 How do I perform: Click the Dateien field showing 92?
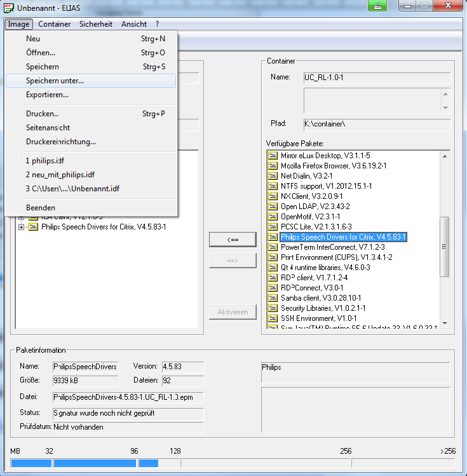183,381
